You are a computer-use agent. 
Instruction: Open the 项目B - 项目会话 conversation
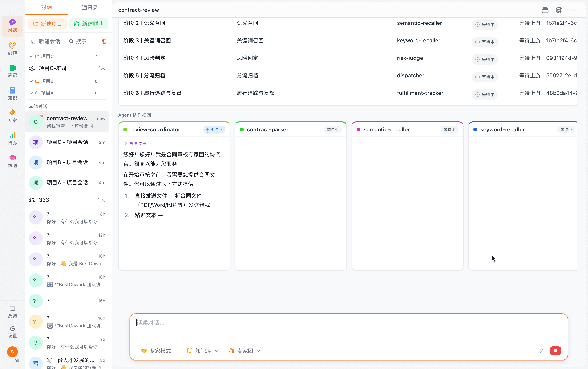click(x=67, y=163)
